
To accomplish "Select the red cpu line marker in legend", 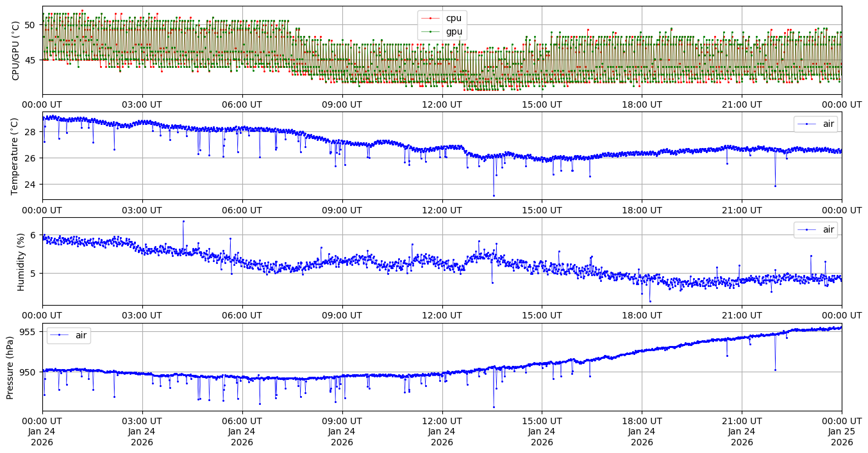I will pos(430,18).
